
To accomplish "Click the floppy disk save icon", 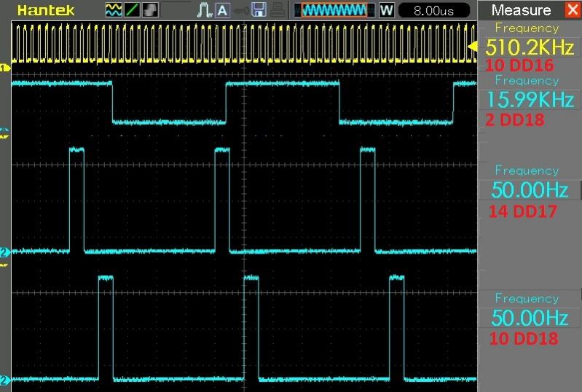I will pyautogui.click(x=259, y=10).
